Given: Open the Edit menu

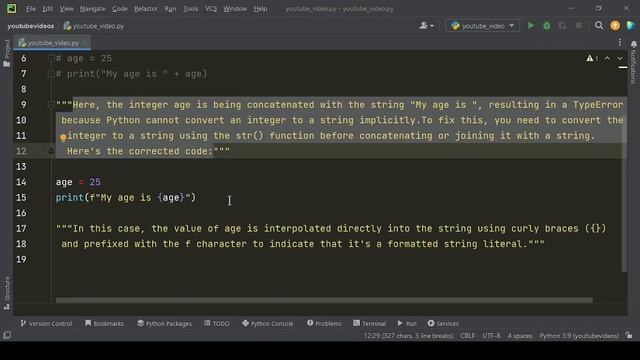Looking at the screenshot, I should (x=48, y=9).
